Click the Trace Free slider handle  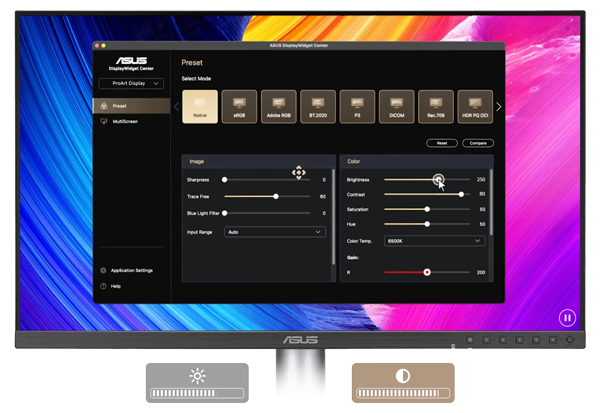276,196
